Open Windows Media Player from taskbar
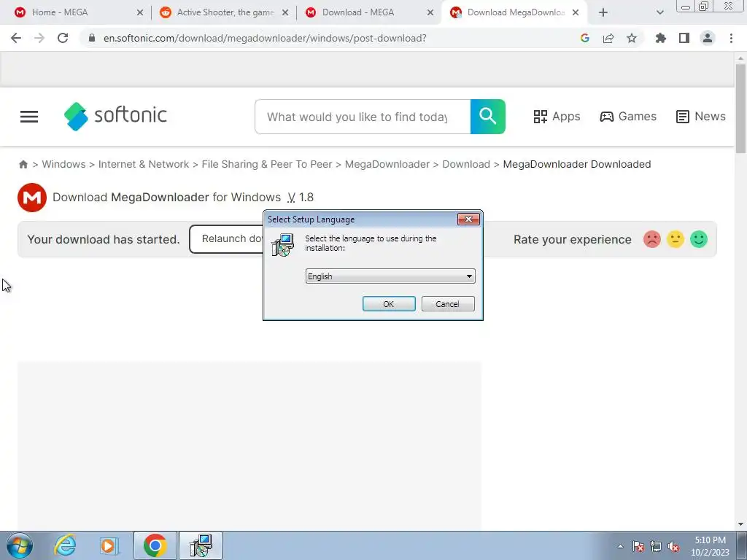The height and width of the screenshot is (560, 747). 108,545
